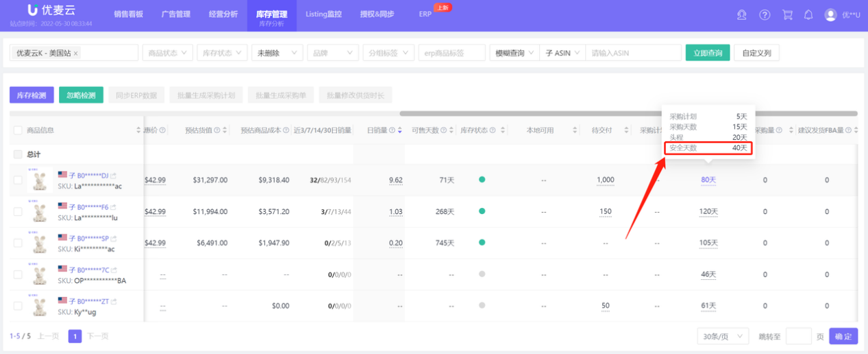Click the 库存检测 button
868x354 pixels.
click(32, 95)
